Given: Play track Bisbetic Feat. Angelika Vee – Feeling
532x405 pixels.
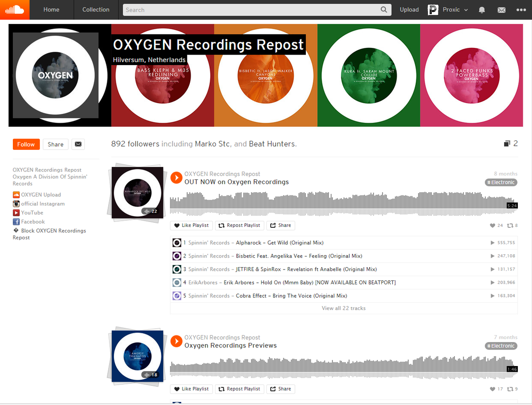Looking at the screenshot, I should pyautogui.click(x=299, y=256).
